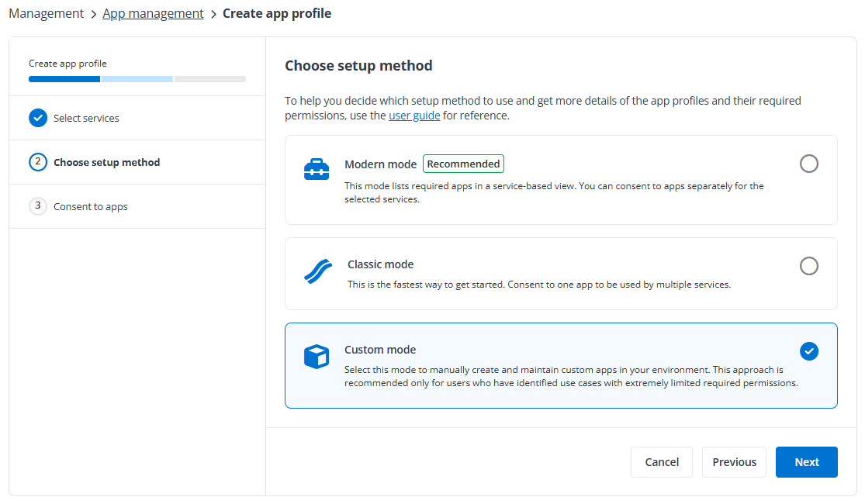
Task: Select the Modern mode radio button
Action: 808,164
